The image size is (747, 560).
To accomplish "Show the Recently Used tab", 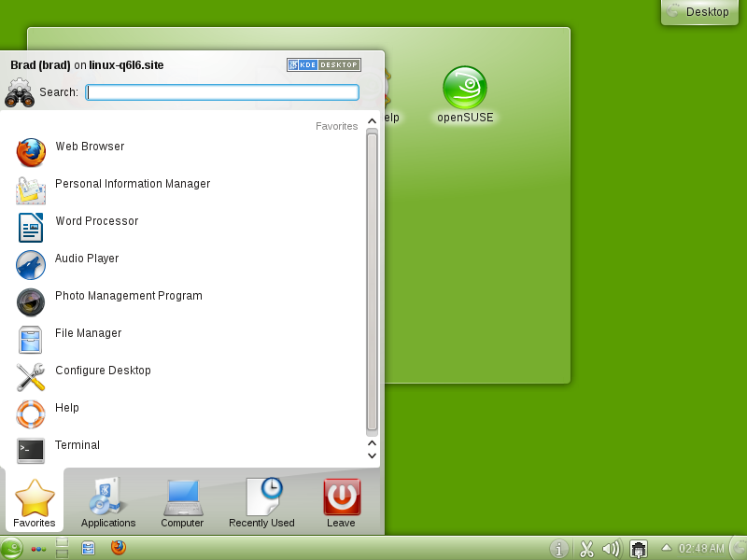I will pyautogui.click(x=261, y=502).
